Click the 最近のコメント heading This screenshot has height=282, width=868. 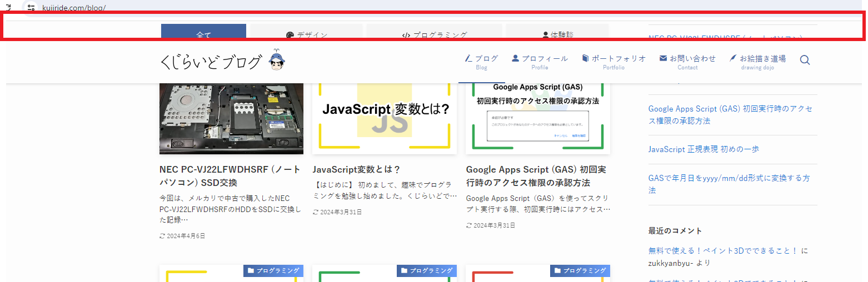(x=675, y=231)
